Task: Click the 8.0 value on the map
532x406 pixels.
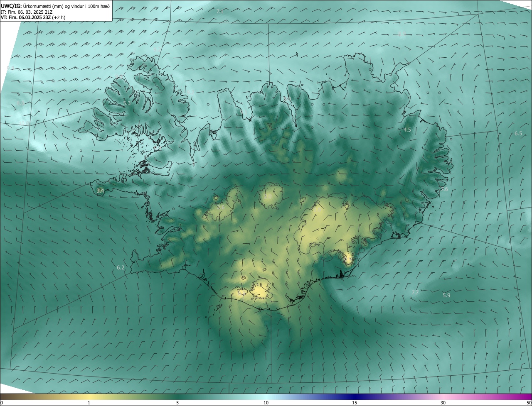Action: click(20, 103)
